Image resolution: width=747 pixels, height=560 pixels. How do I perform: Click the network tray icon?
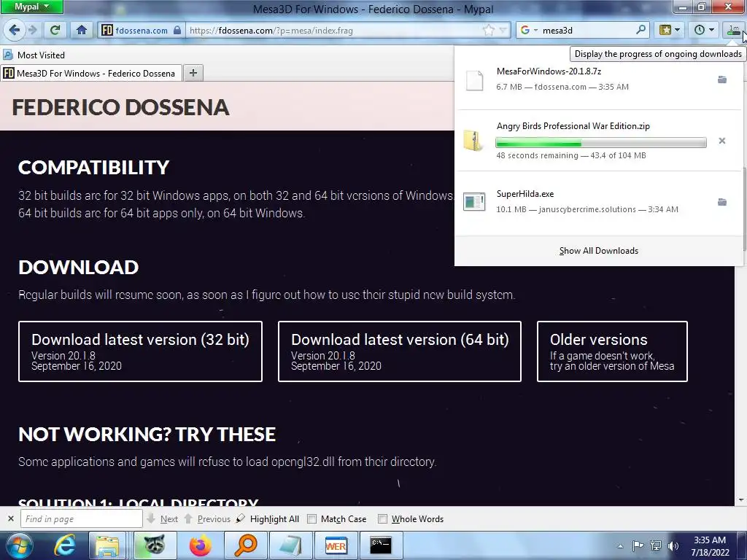coord(656,546)
